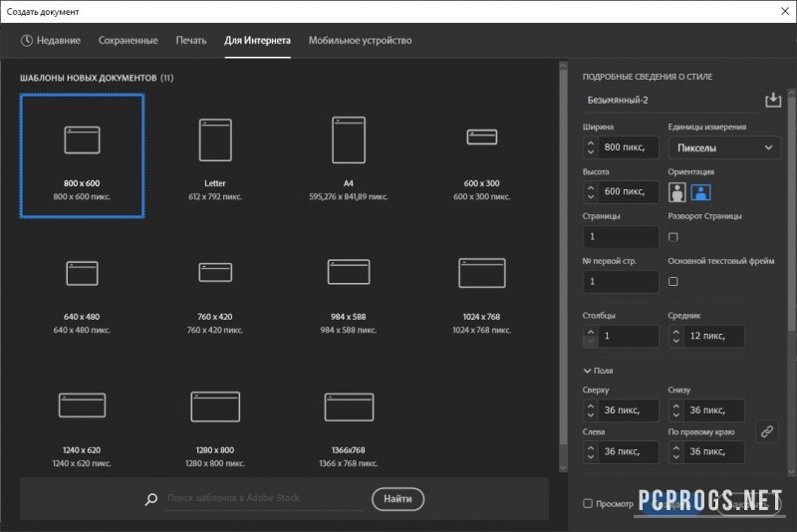Click the Средник stepper arrows
Screen dimensions: 797x532
[x=675, y=336]
